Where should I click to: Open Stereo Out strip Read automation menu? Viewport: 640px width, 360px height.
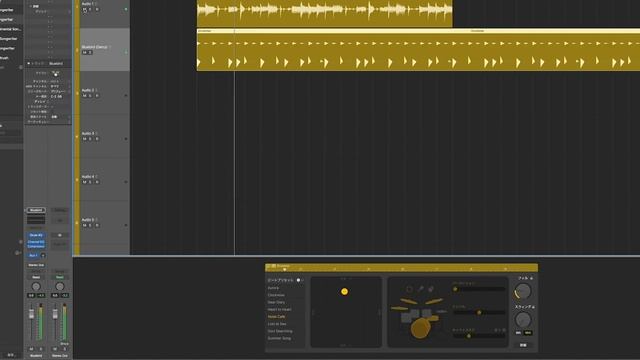[60, 277]
